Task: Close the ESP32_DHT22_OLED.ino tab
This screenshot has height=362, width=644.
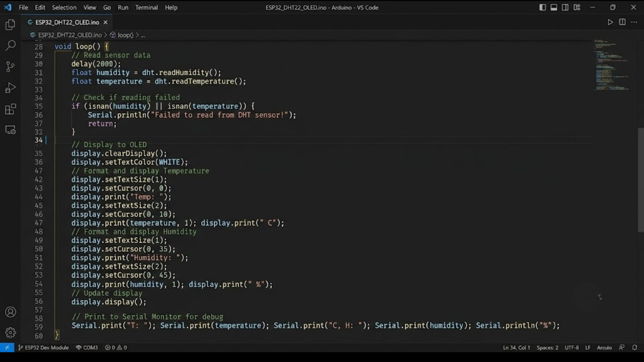Action: [x=105, y=22]
